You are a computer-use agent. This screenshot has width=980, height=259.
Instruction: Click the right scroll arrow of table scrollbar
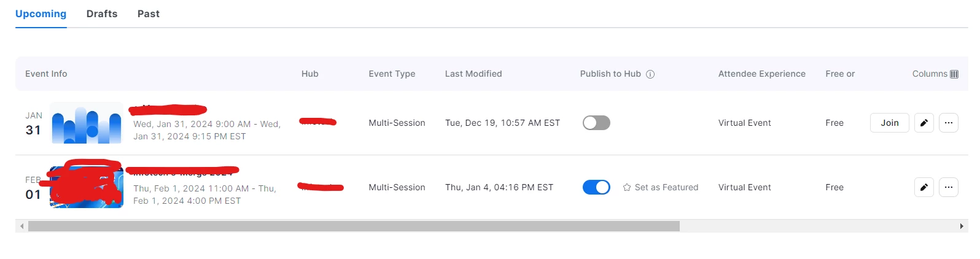962,226
